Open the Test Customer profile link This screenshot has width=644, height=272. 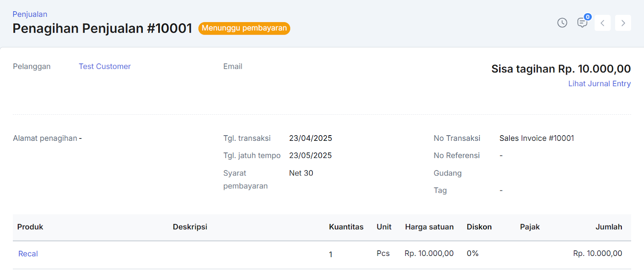(x=105, y=66)
